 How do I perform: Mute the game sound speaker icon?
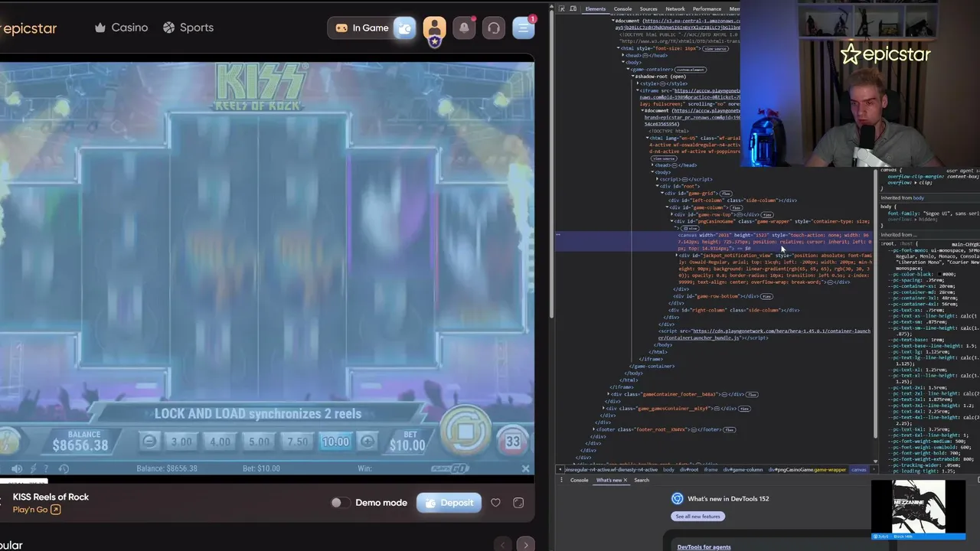click(17, 468)
